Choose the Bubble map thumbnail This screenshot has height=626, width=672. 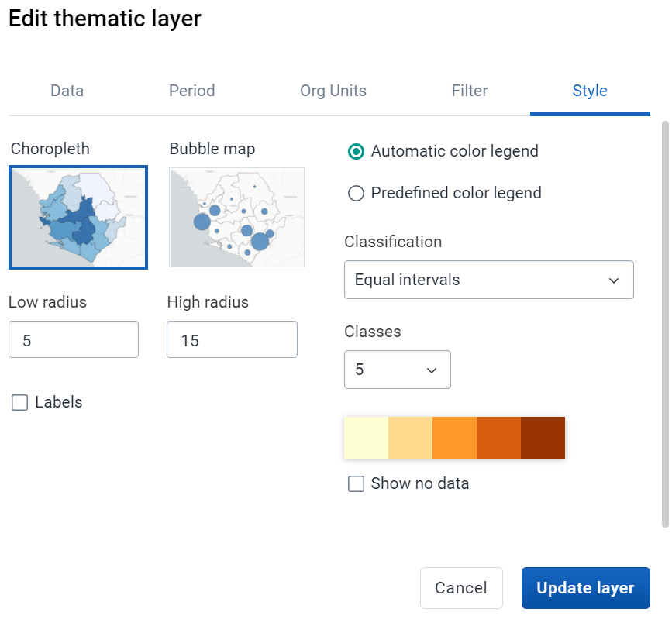[236, 217]
